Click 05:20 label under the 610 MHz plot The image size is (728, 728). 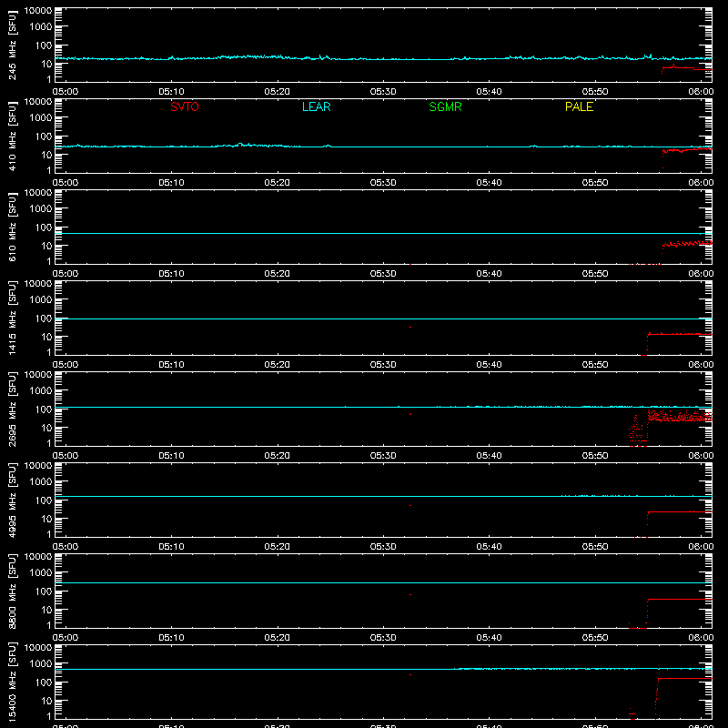click(x=278, y=274)
